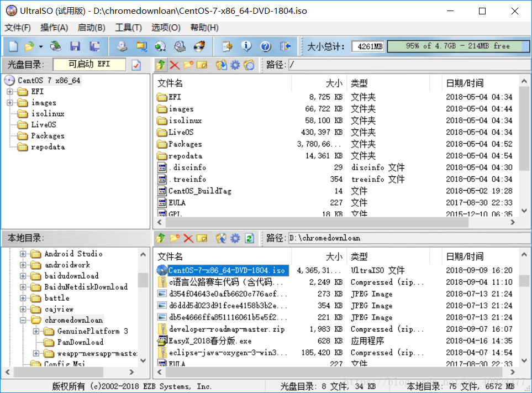Open the info bubble icon in main toolbar
Image resolution: width=532 pixels, height=393 pixels.
pos(246,46)
